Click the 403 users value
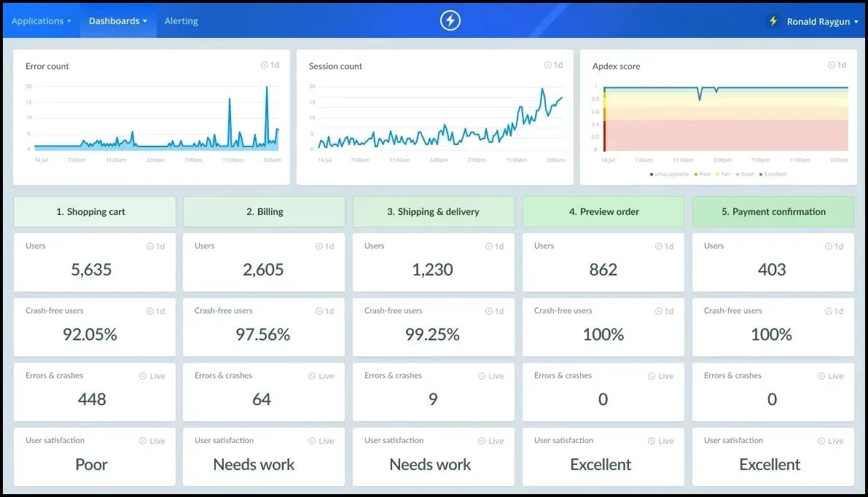The height and width of the screenshot is (497, 868). point(772,270)
